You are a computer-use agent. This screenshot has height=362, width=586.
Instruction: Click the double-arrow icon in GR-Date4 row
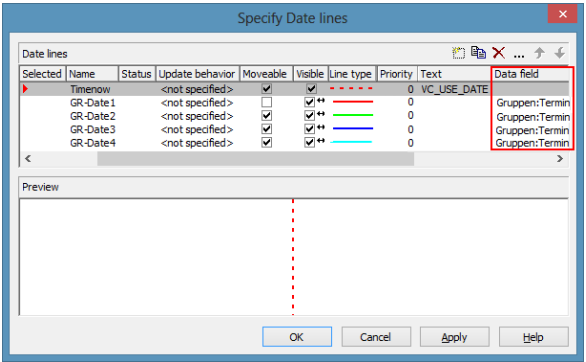[x=321, y=141]
